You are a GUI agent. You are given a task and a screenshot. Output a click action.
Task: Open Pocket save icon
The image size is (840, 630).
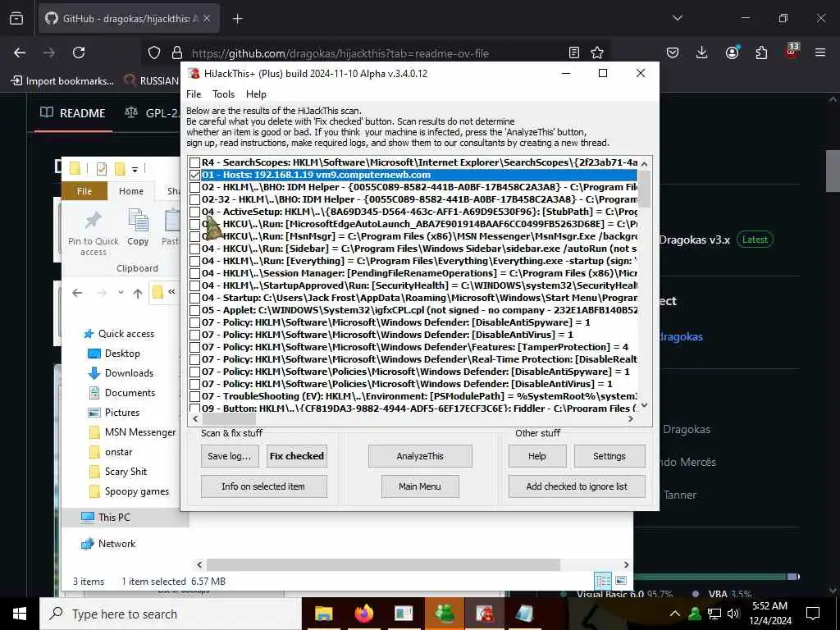[673, 52]
